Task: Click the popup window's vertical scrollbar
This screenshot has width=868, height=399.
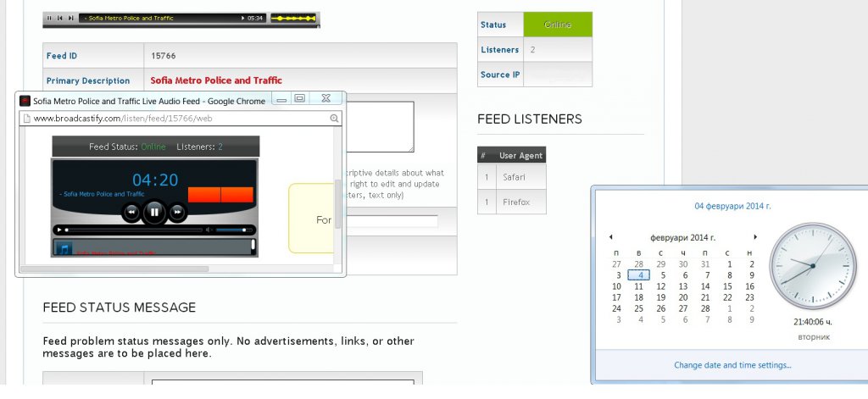Action: click(337, 203)
